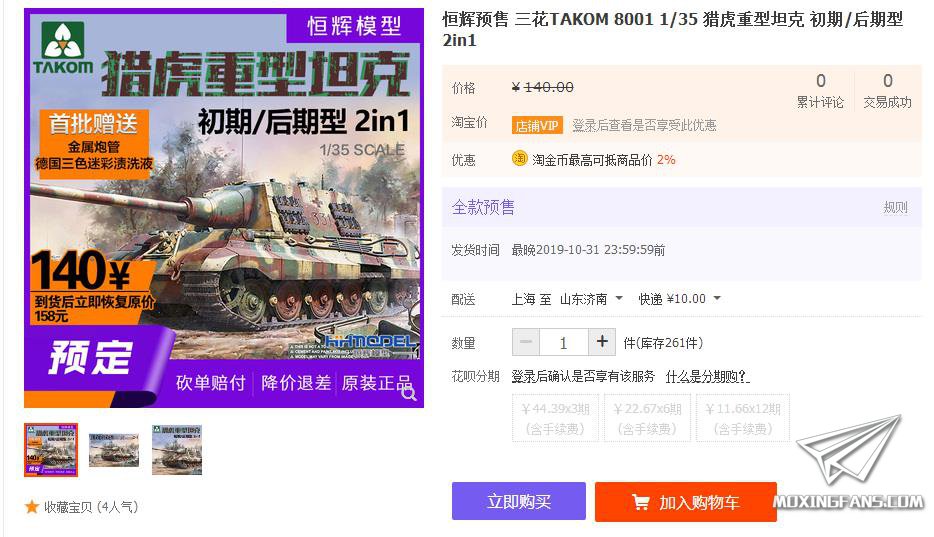Click the 加入购物车 button
The height and width of the screenshot is (537, 934).
[686, 502]
